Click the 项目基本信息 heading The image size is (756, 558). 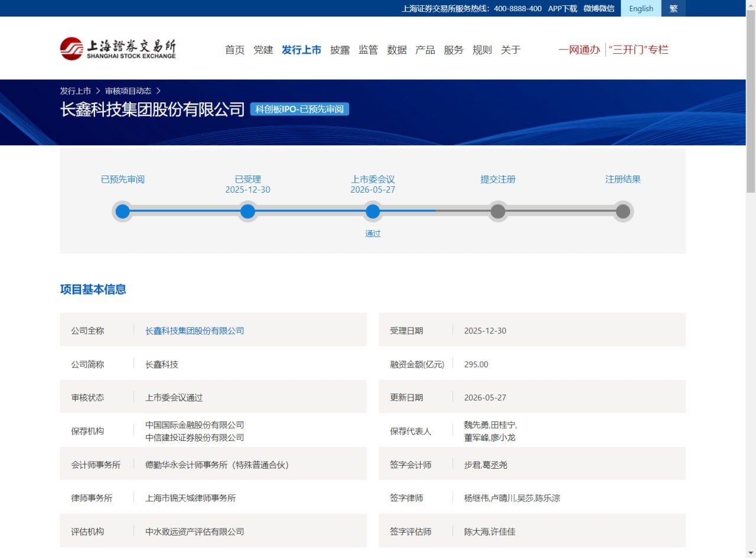[93, 289]
